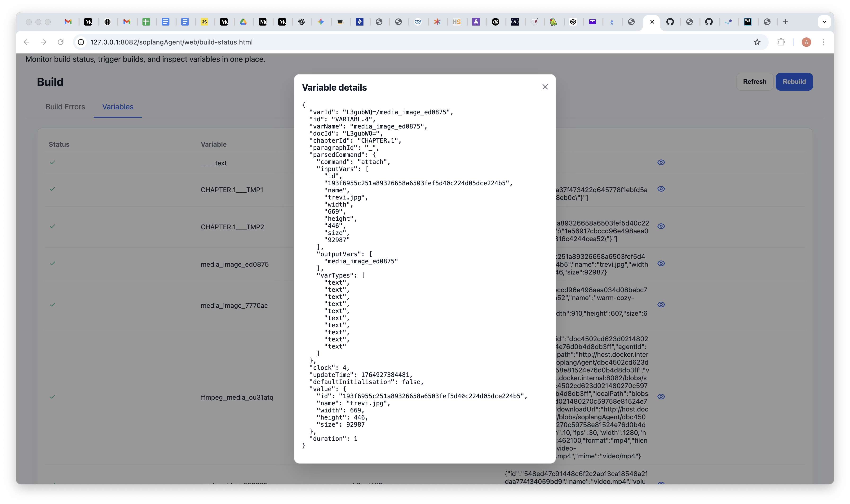Screen dimensions: 850x504
Task: Open the Gmail pinned tab
Action: (x=69, y=22)
